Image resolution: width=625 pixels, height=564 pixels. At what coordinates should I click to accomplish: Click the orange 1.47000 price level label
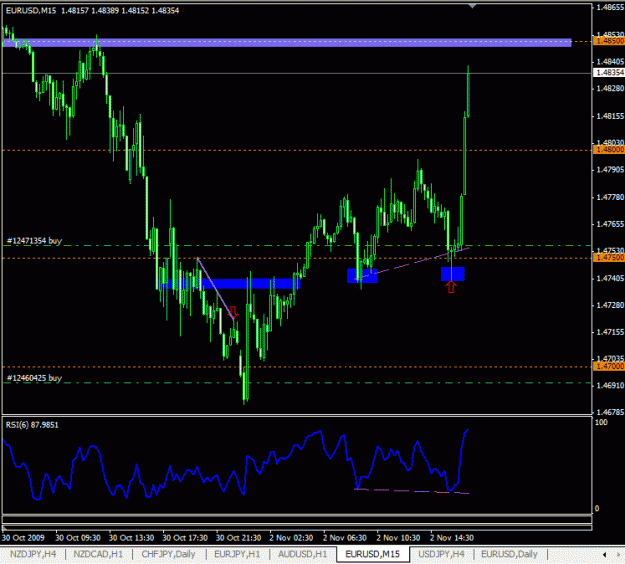pos(609,366)
